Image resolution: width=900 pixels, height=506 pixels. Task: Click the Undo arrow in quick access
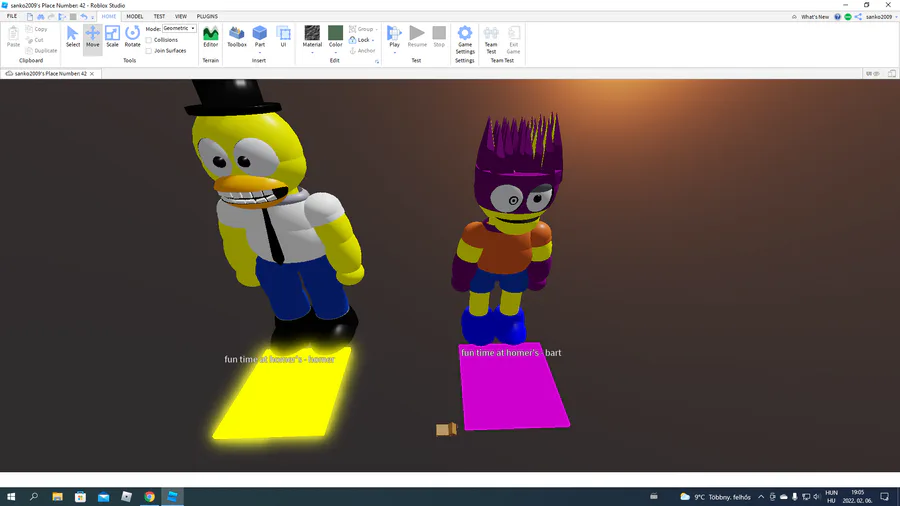[84, 17]
